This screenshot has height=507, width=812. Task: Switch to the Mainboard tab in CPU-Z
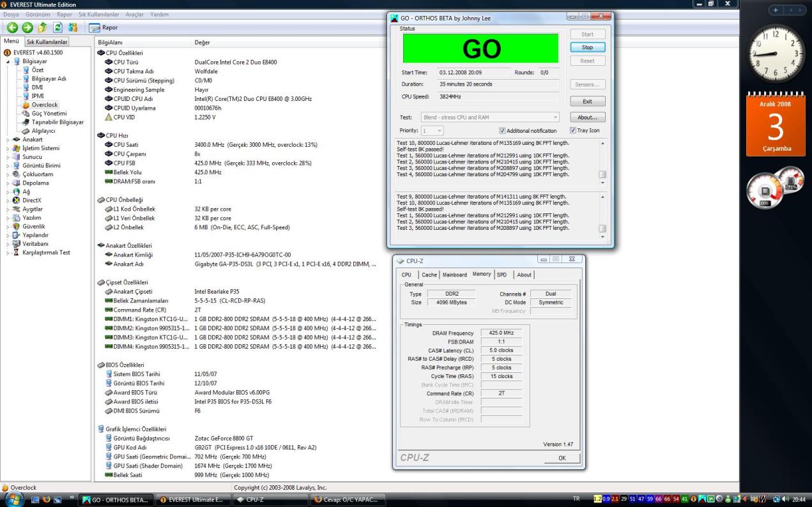point(455,275)
